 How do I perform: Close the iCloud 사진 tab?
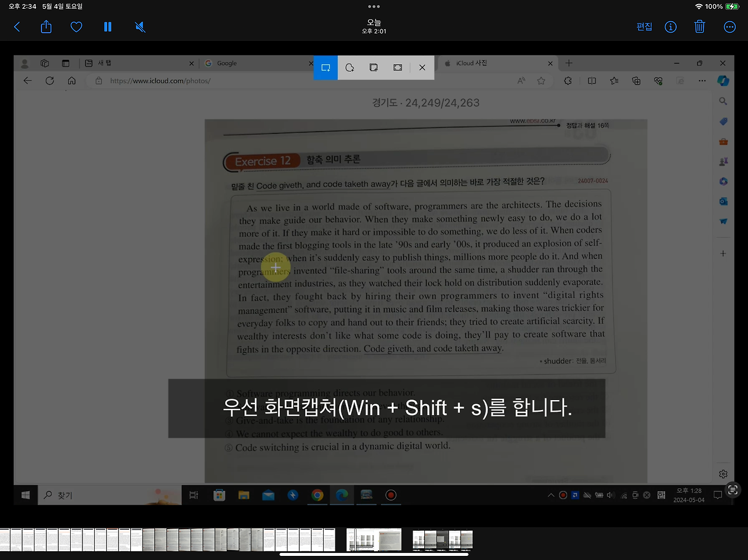(550, 63)
